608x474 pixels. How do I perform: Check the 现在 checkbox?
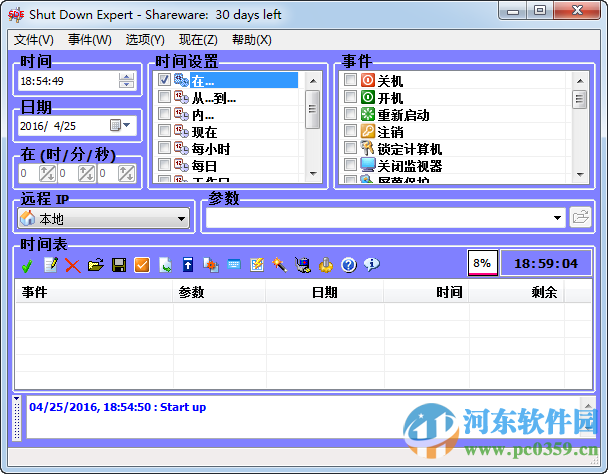click(164, 131)
